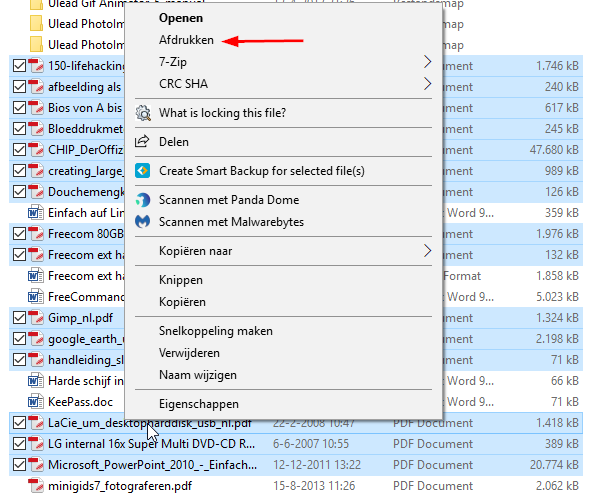Choose Knippen to cut files
This screenshot has height=497, width=607.
click(181, 280)
